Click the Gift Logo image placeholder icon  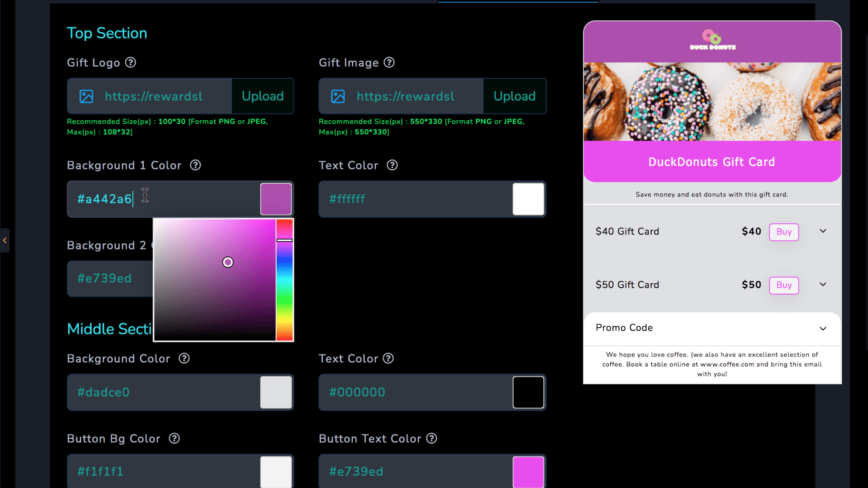86,96
